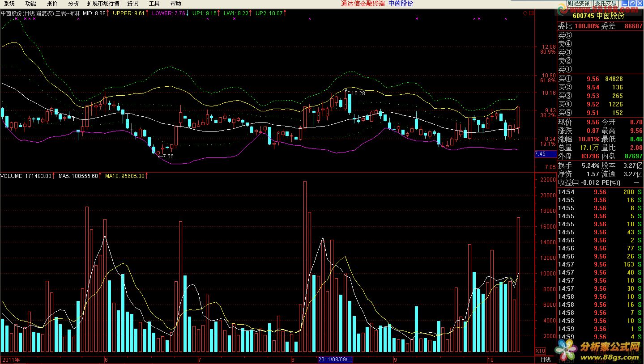Open the 报价 menu

coord(52,3)
